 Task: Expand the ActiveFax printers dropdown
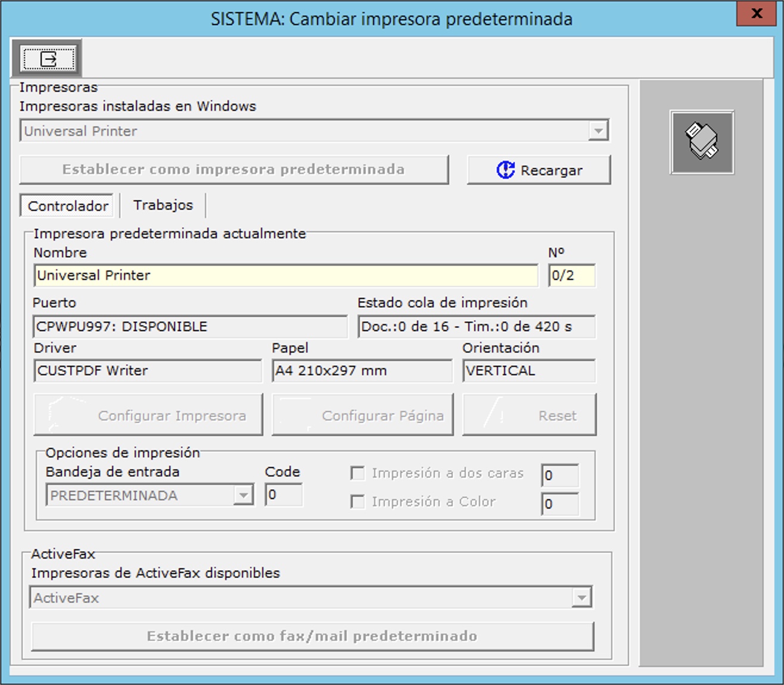(580, 597)
